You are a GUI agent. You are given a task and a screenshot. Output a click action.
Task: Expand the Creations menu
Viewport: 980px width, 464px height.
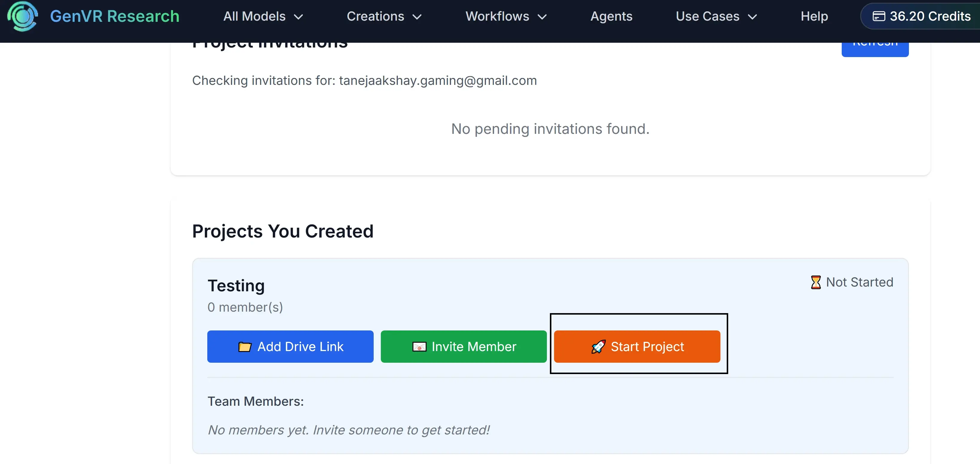point(384,16)
